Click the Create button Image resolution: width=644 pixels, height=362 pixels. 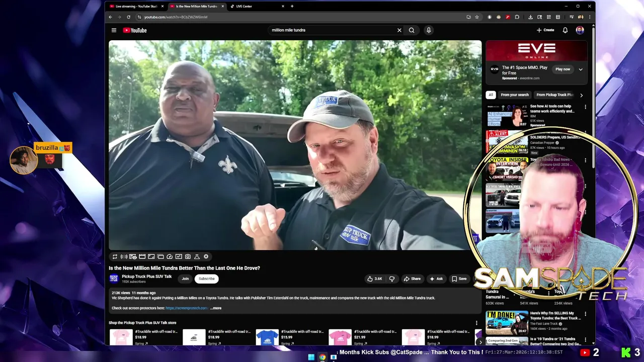[x=545, y=30]
